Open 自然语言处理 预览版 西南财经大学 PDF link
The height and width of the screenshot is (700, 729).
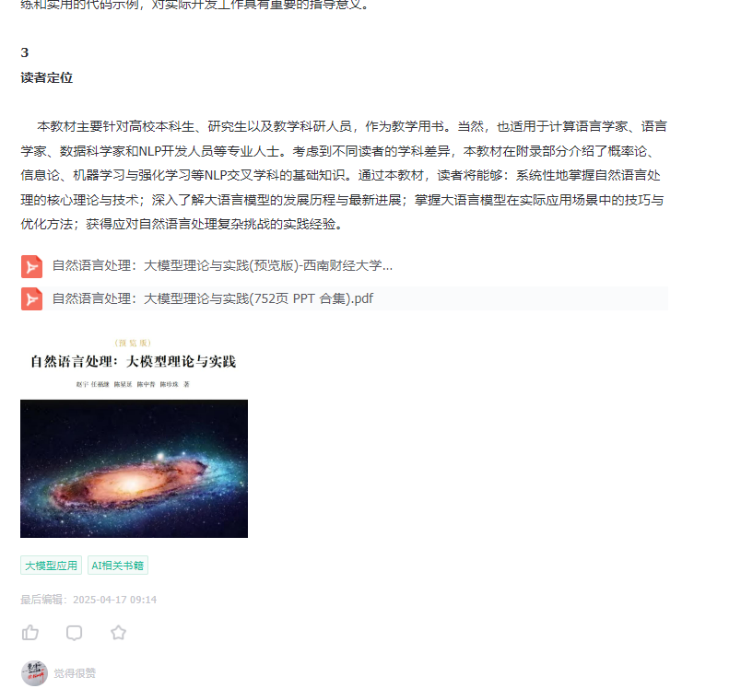pyautogui.click(x=222, y=265)
